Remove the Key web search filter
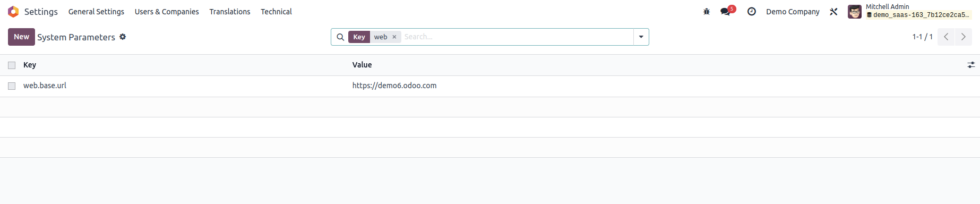Viewport: 980px width, 204px height. [x=394, y=37]
